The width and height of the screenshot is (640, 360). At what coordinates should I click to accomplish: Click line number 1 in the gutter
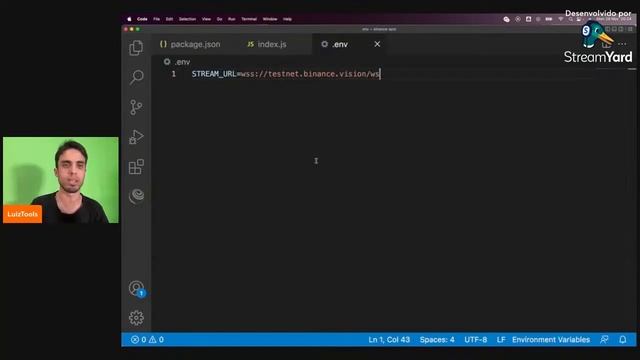coord(174,74)
